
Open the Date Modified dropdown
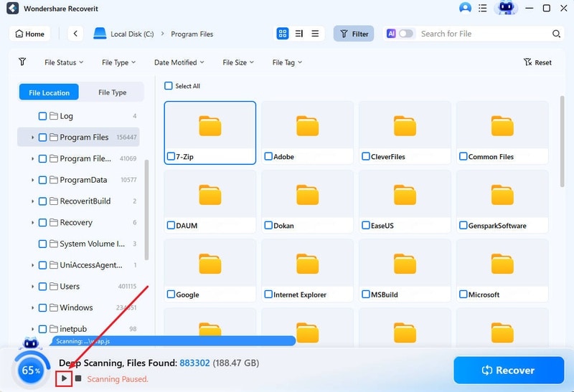pyautogui.click(x=179, y=62)
